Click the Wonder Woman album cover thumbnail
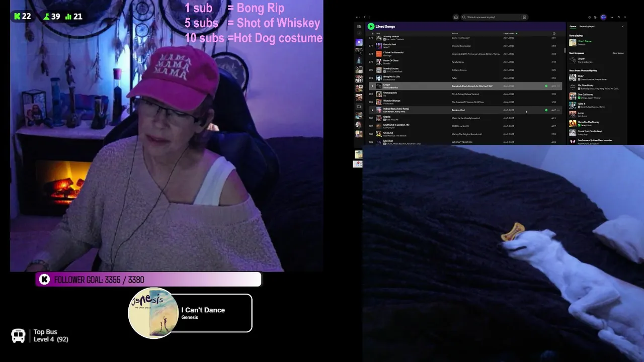 [379, 102]
